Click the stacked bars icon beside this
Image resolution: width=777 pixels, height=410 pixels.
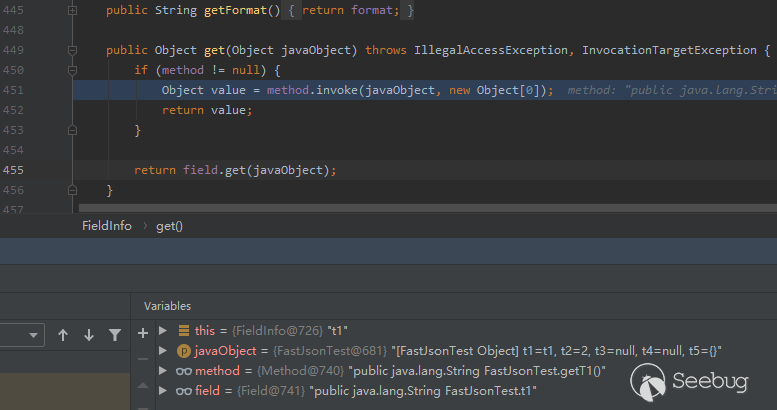click(x=184, y=331)
